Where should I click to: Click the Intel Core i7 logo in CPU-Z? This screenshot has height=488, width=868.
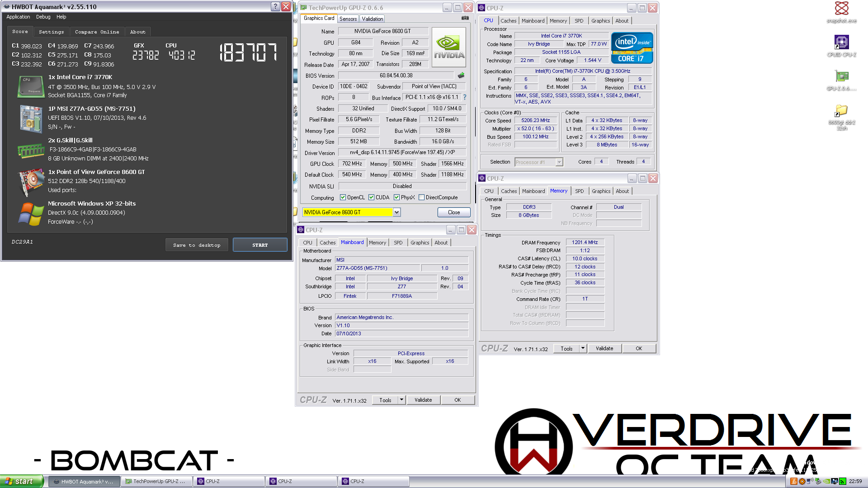click(x=632, y=47)
